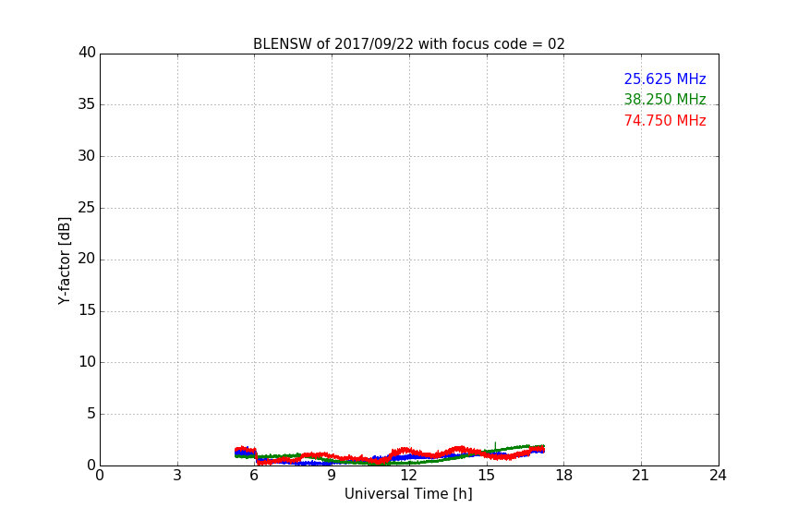Click the x-axis tick label '12'
This screenshot has width=798, height=532.
tap(408, 476)
